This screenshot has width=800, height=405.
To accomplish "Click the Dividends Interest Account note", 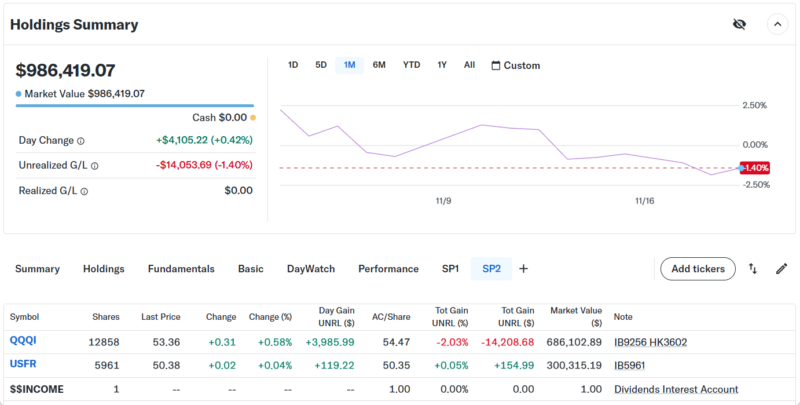I will (x=676, y=389).
